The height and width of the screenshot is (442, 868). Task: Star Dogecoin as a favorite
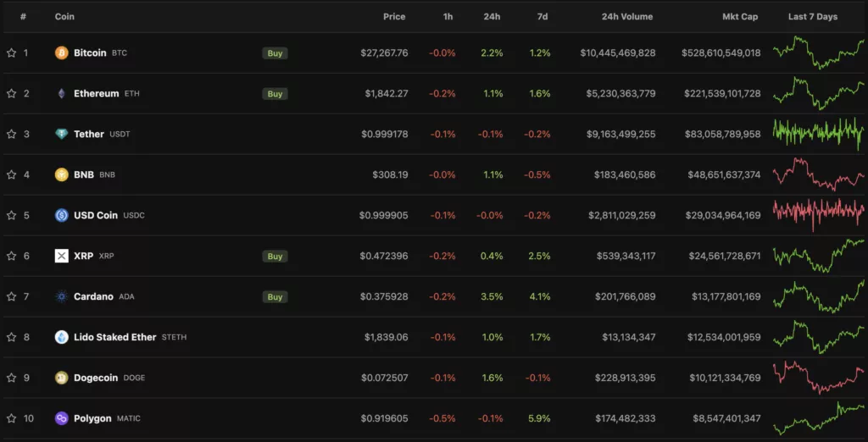[11, 378]
